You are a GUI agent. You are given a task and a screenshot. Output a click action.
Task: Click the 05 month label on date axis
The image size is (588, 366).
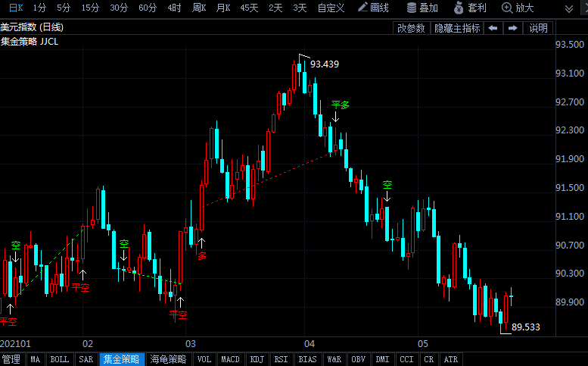pos(422,343)
